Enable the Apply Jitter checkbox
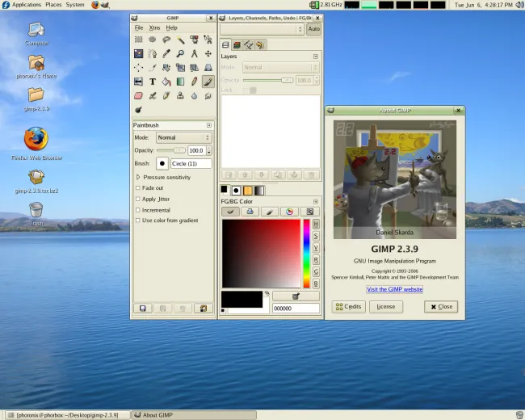 (x=137, y=199)
